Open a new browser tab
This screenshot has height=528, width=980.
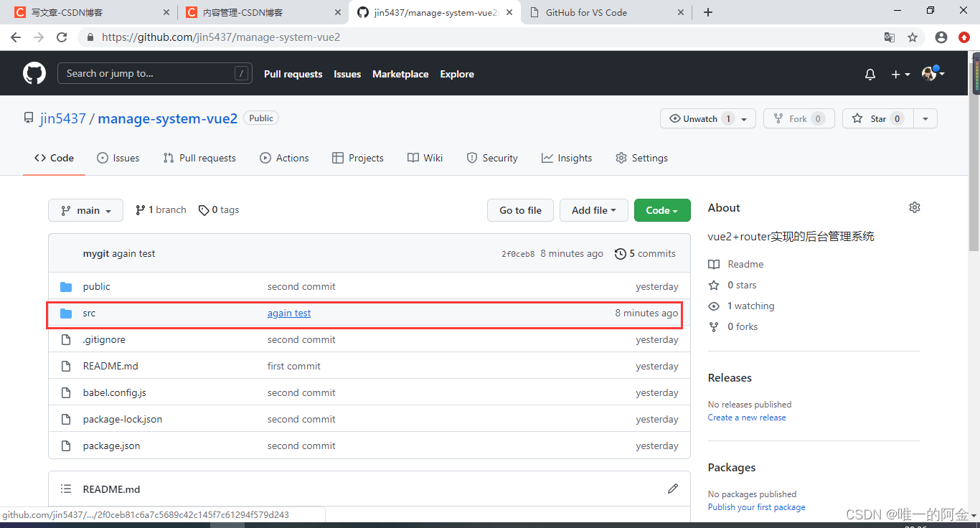708,12
